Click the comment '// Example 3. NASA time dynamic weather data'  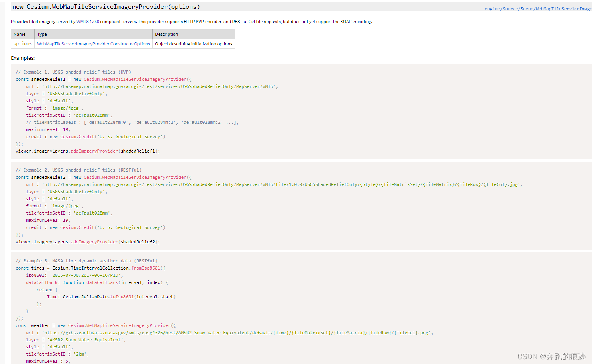86,261
